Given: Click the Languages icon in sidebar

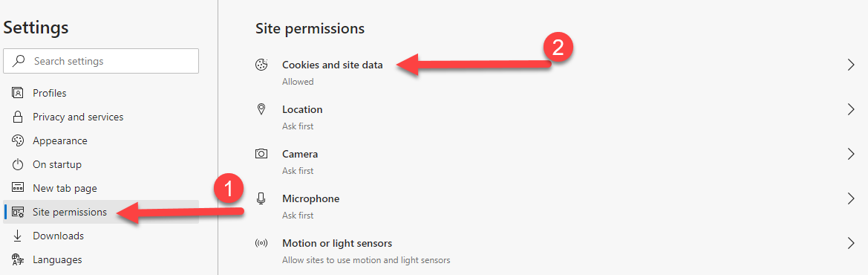Looking at the screenshot, I should [18, 259].
